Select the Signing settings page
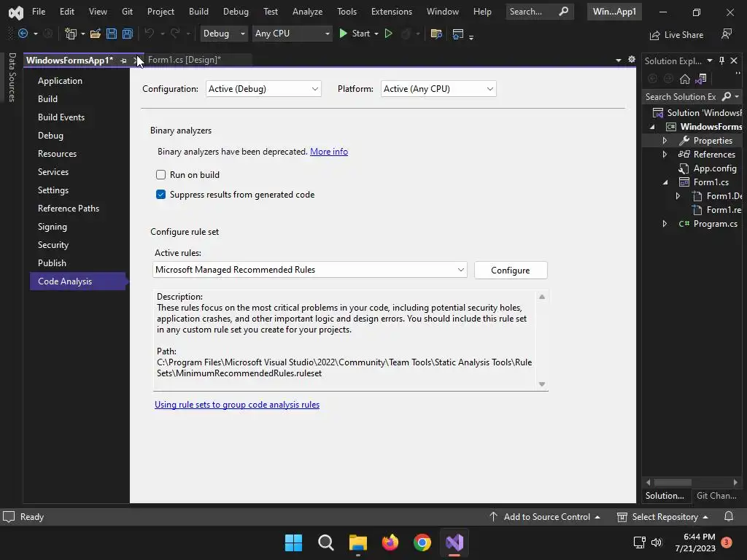747x560 pixels. point(53,227)
